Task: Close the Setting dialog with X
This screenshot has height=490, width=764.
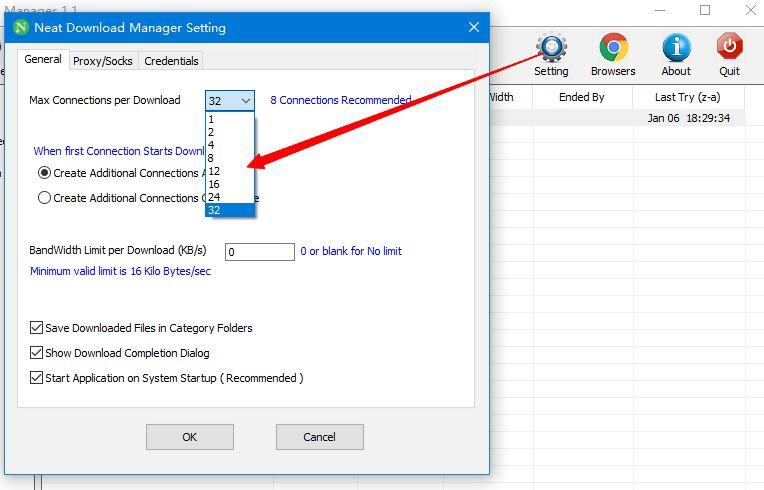Action: click(x=474, y=27)
